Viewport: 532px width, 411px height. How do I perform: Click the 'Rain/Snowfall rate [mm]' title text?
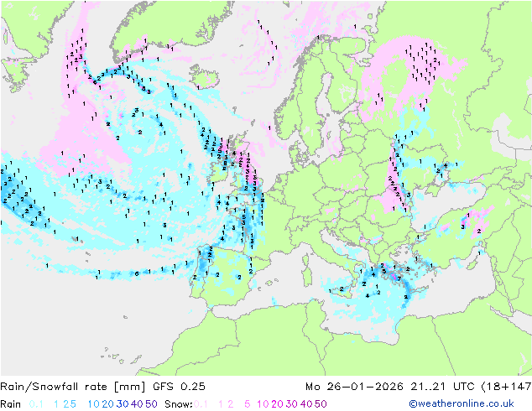73,387
